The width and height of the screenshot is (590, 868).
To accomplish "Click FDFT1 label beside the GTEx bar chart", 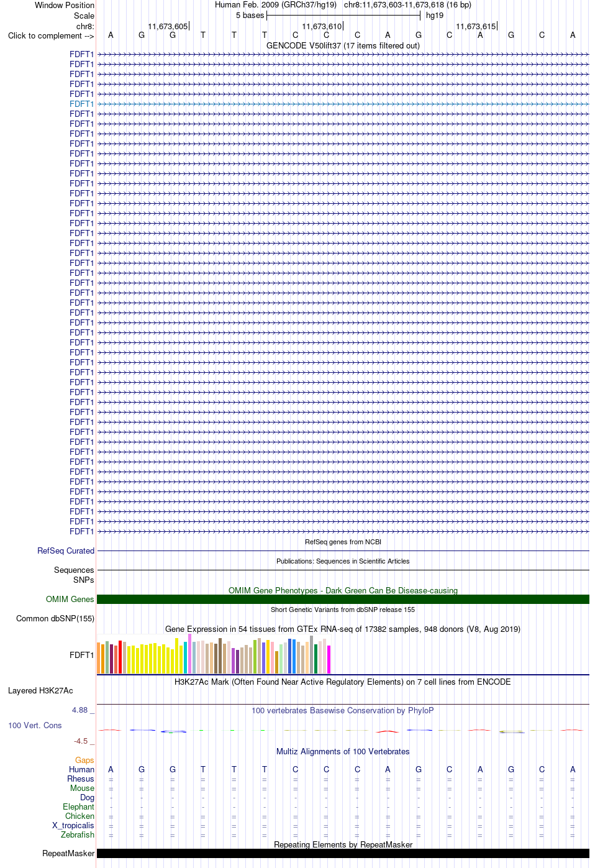I will [x=81, y=655].
